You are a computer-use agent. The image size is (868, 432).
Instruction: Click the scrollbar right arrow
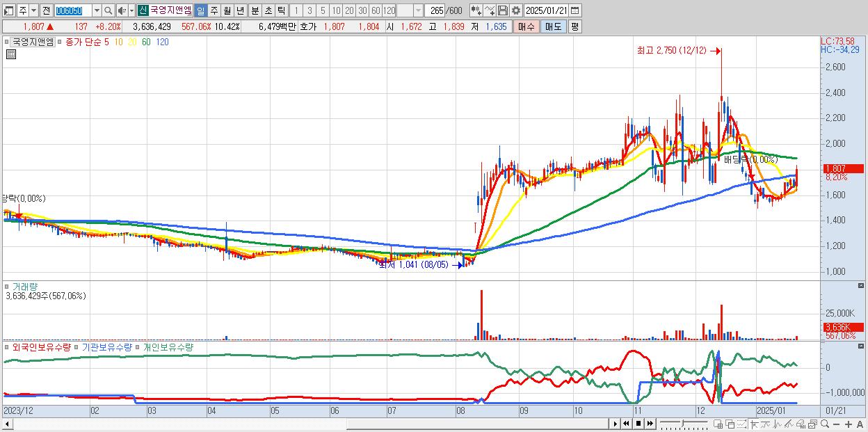coord(615,424)
